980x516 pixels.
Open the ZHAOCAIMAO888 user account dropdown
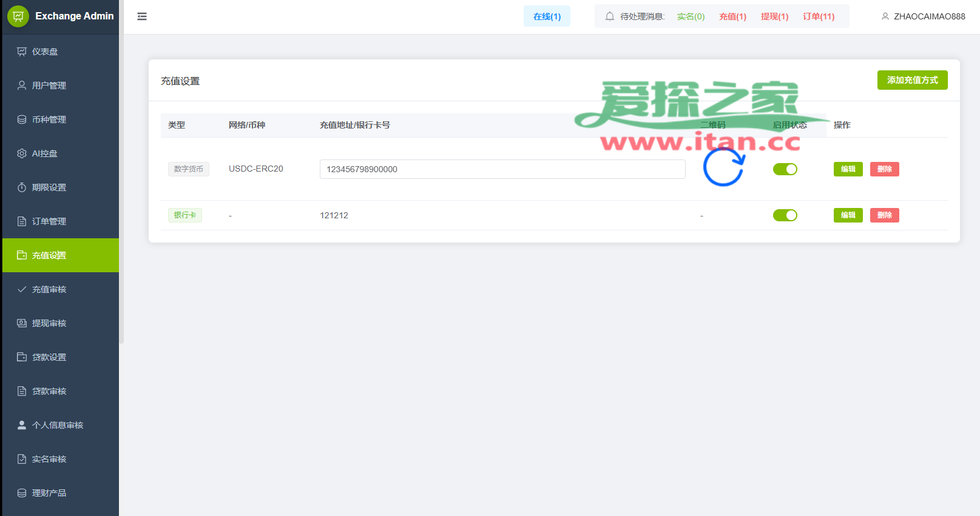(x=923, y=16)
